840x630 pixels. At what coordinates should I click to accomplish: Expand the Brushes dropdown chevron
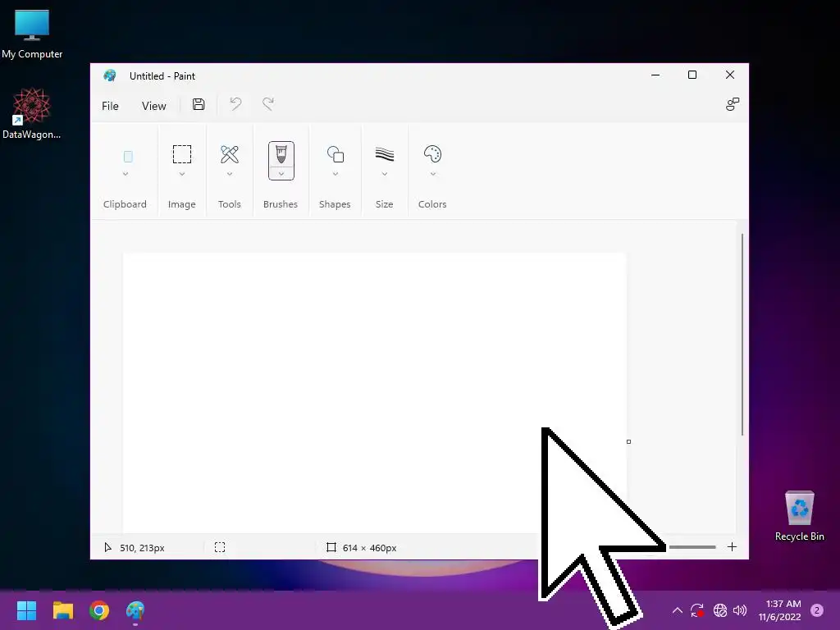point(281,174)
